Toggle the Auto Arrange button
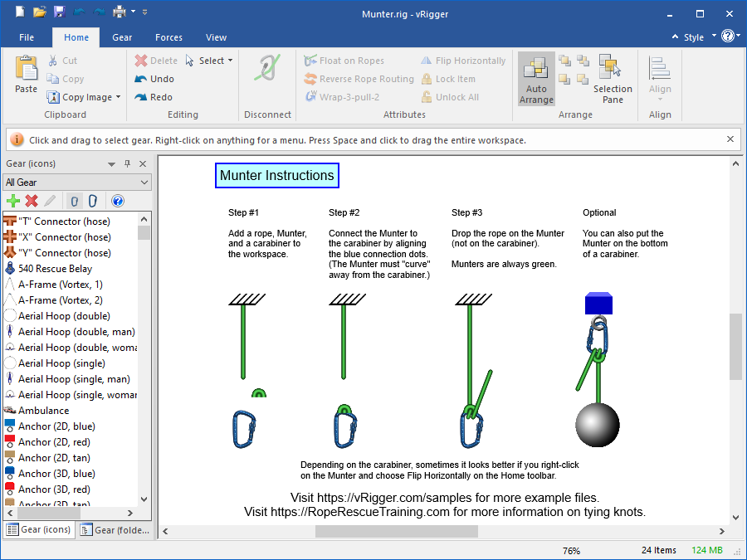 [x=536, y=79]
